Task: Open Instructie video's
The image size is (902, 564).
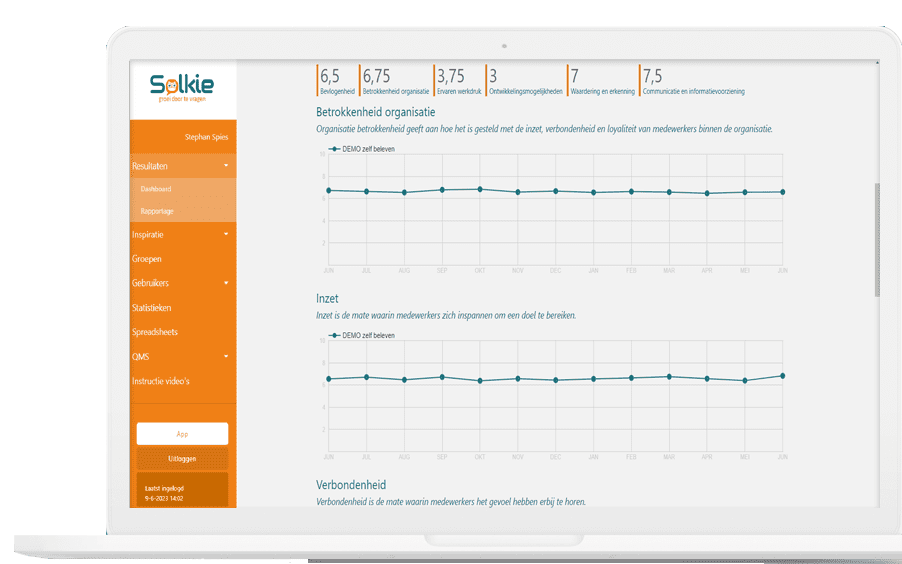Action: (x=160, y=381)
